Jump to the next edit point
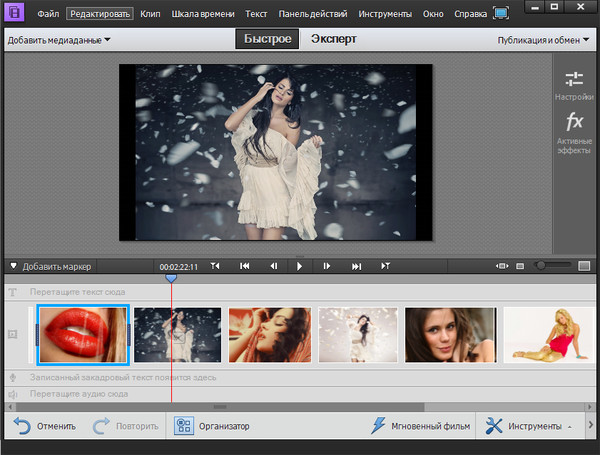 (356, 266)
